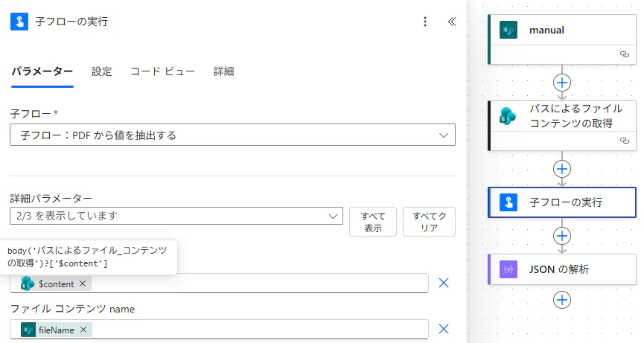This screenshot has width=644, height=343.
Task: Select the manual trigger card
Action: 562,39
